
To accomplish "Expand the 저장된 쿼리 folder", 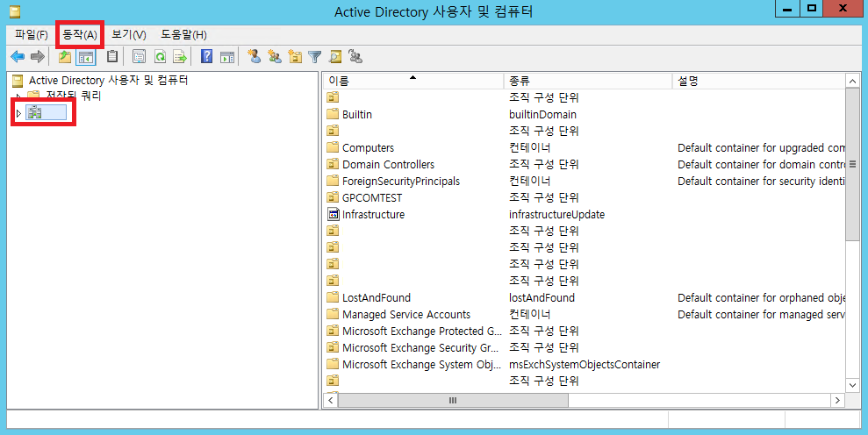I will coord(18,96).
